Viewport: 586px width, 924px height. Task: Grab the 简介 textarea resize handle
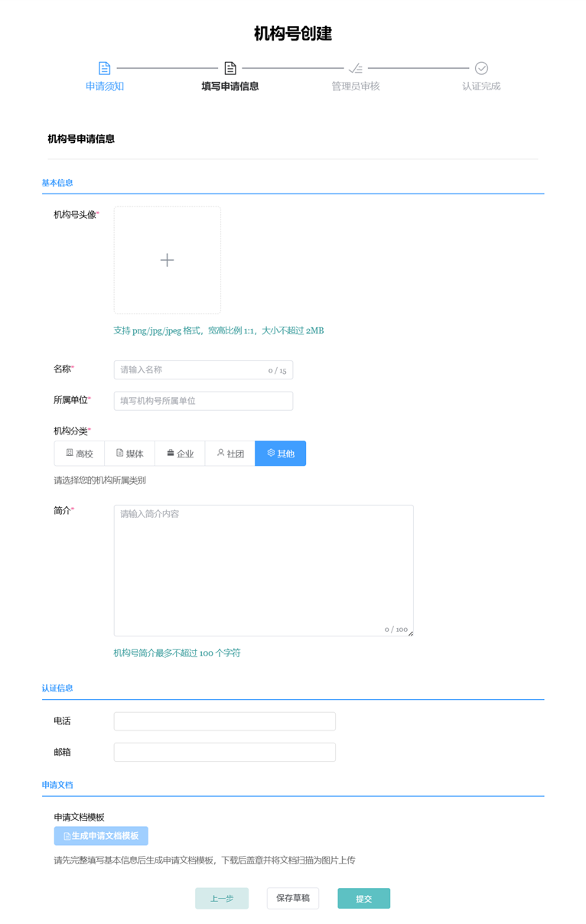(411, 633)
